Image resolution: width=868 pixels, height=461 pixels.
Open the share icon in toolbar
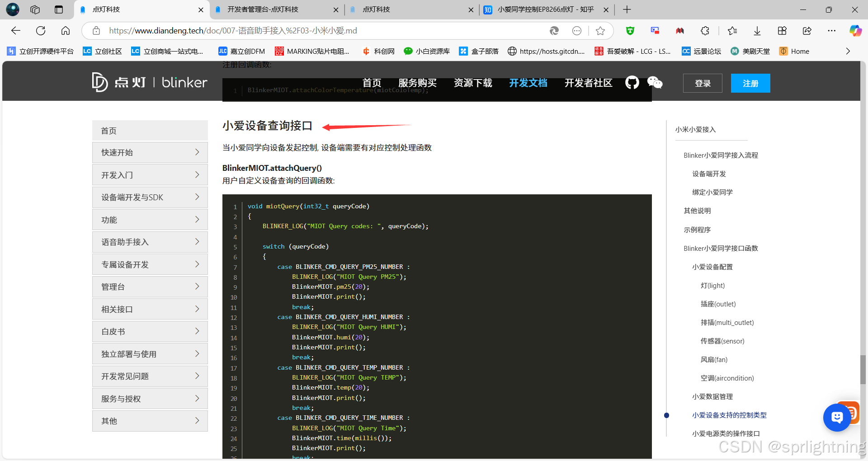807,31
